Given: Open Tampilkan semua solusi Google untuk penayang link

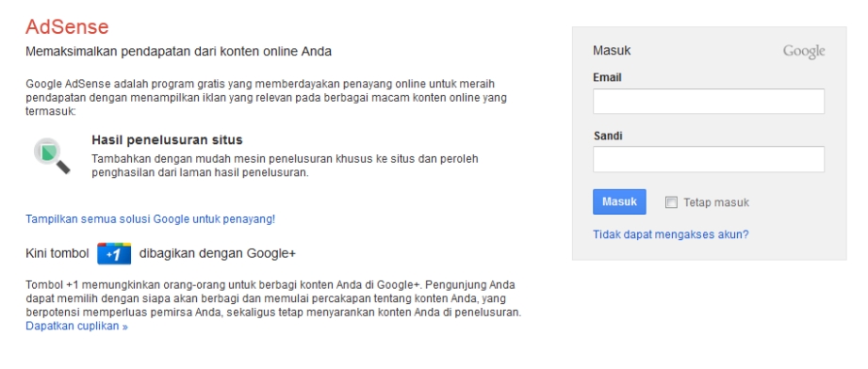Looking at the screenshot, I should coord(151,219).
